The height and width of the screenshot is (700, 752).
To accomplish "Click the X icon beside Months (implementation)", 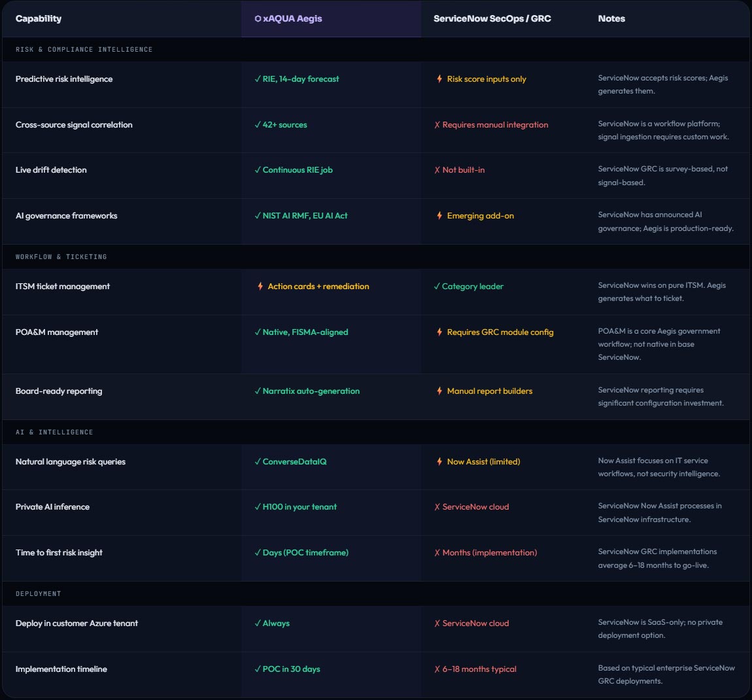I will (x=437, y=553).
